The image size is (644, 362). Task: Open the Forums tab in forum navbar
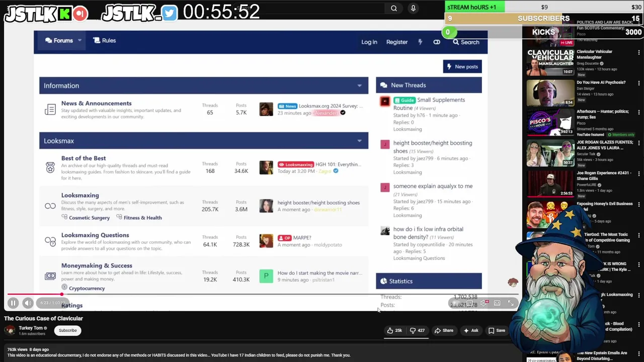[59, 41]
